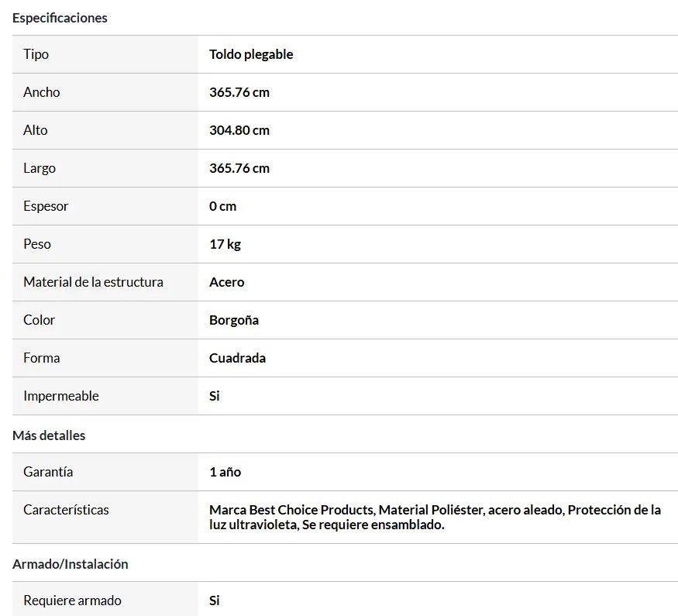The width and height of the screenshot is (678, 616).
Task: Click the Características description text
Action: click(x=435, y=518)
